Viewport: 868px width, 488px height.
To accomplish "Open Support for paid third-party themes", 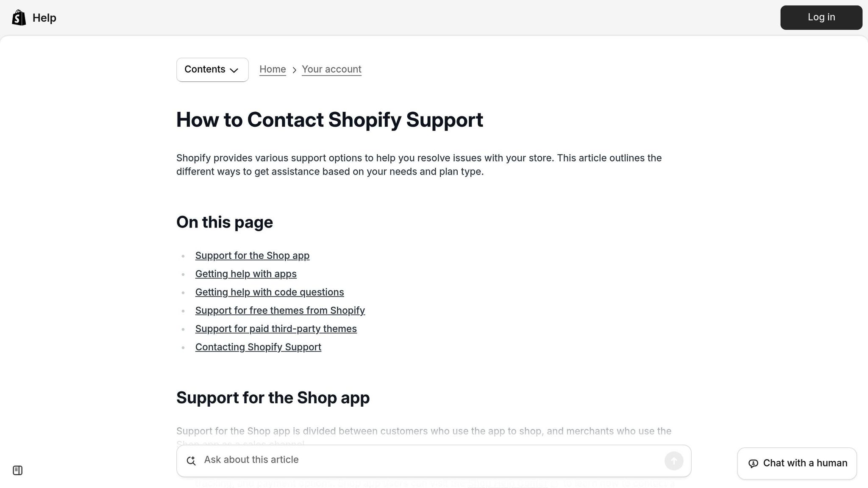I will [276, 328].
